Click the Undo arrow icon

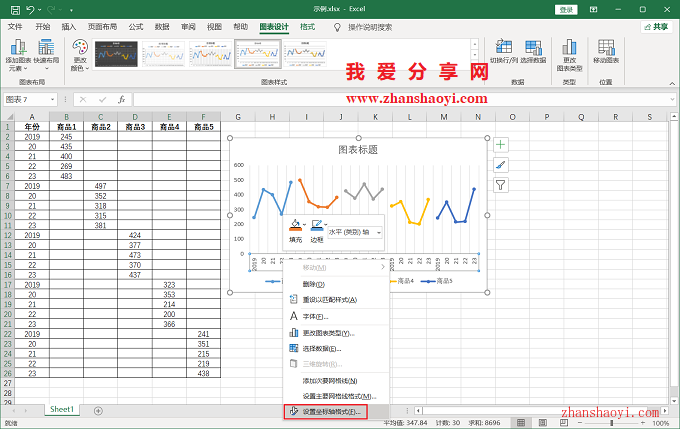click(30, 10)
